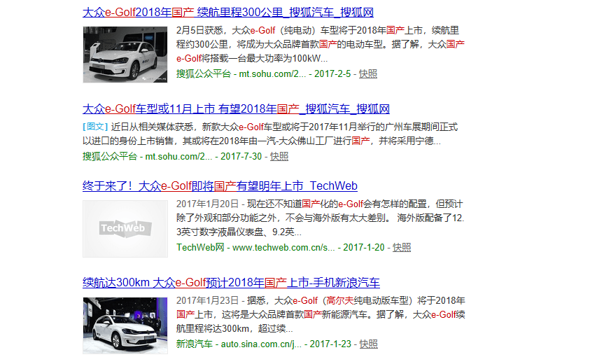Click the snippet beginning 2017年1月20日 - 现在还不知道
Image resolution: width=604 pixels, height=364 pixels.
tap(321, 218)
